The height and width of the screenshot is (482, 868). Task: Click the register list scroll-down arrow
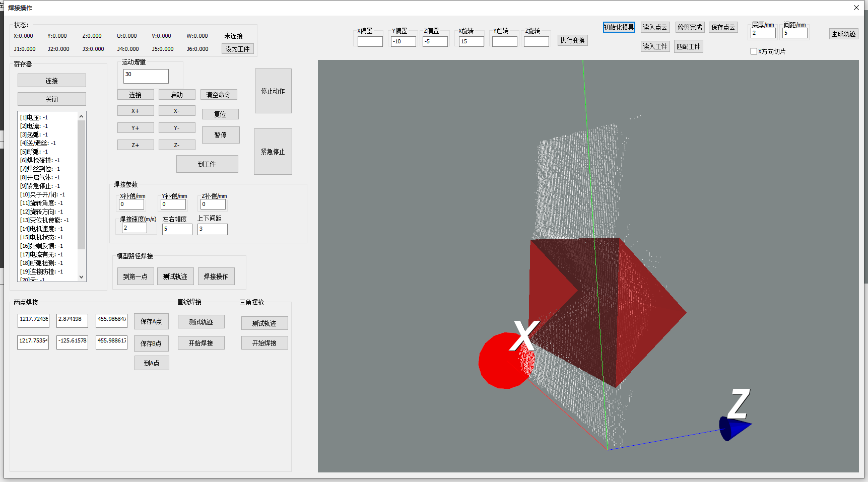[81, 277]
